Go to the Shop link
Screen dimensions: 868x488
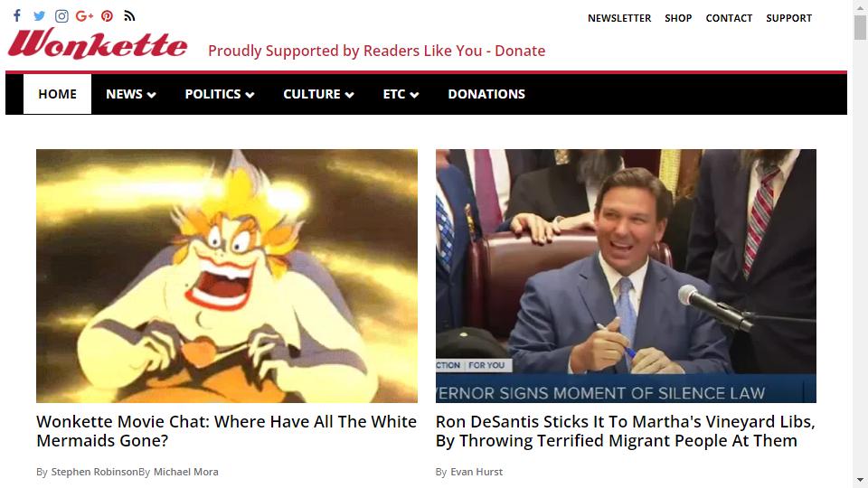(678, 18)
